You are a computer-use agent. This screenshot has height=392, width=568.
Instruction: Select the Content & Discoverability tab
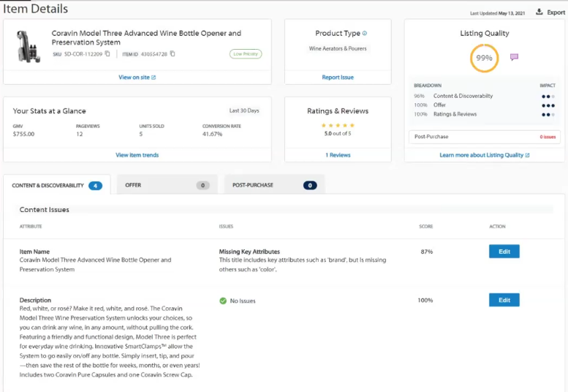(56, 186)
